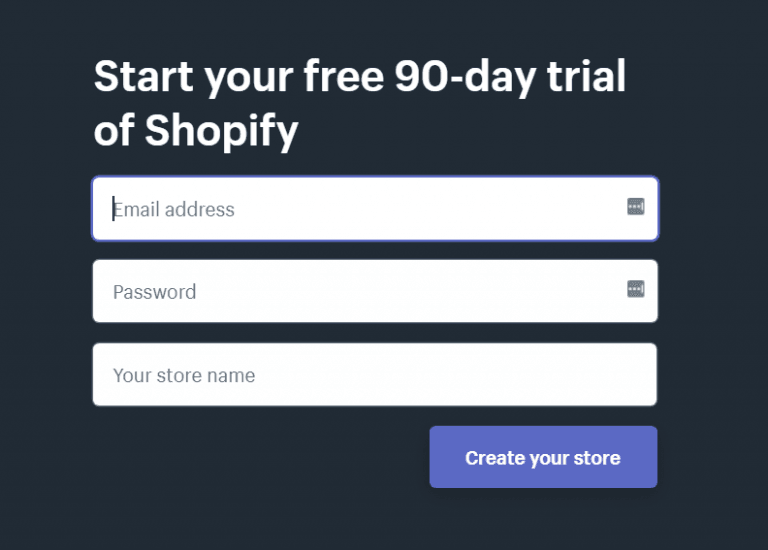Open autofill icon beside Password placeholder
The height and width of the screenshot is (550, 768).
635,289
